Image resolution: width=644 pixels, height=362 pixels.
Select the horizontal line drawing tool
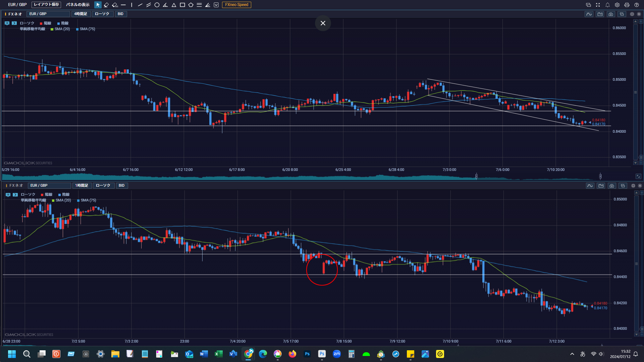123,5
